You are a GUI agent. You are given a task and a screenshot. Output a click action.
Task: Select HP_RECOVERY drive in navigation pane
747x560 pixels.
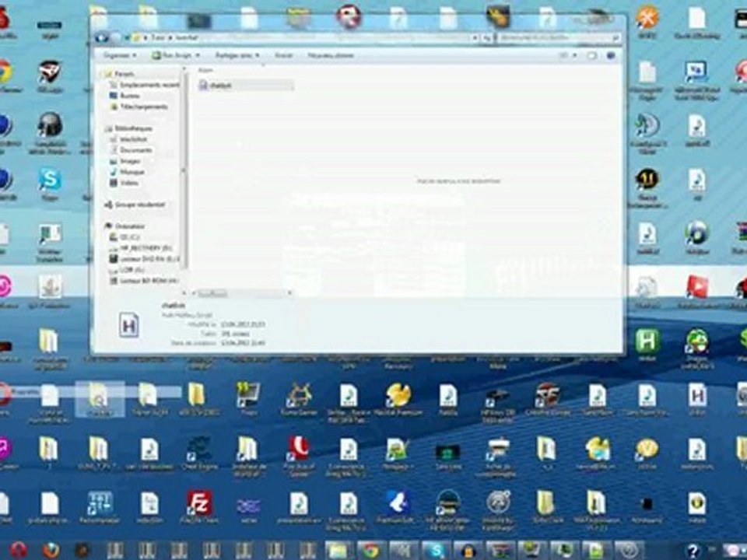[x=141, y=248]
